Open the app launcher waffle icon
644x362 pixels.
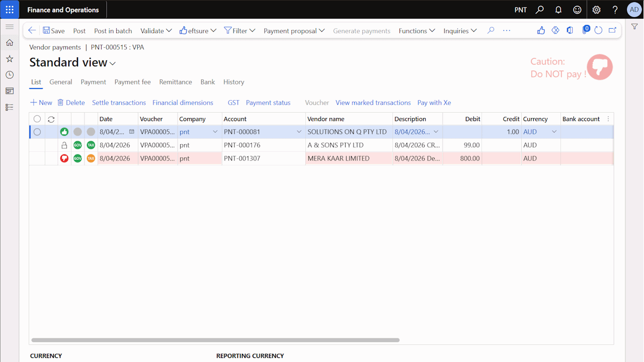click(x=10, y=10)
